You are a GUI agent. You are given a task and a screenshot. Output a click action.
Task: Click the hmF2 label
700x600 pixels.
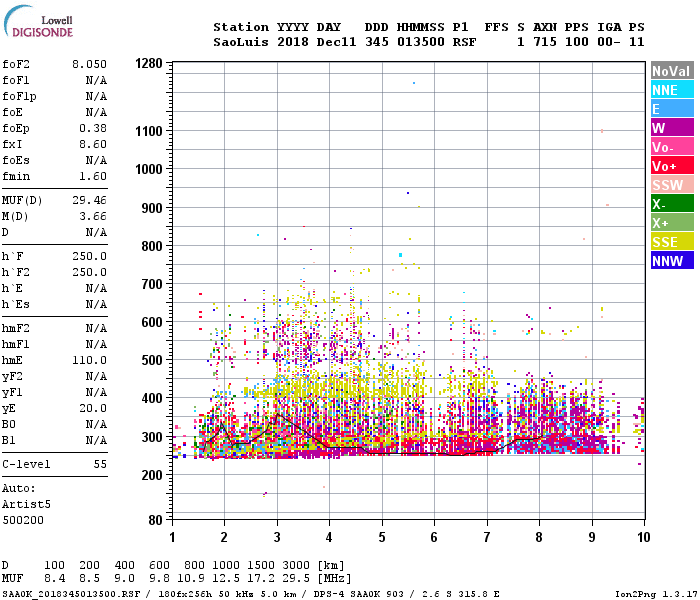coord(16,329)
